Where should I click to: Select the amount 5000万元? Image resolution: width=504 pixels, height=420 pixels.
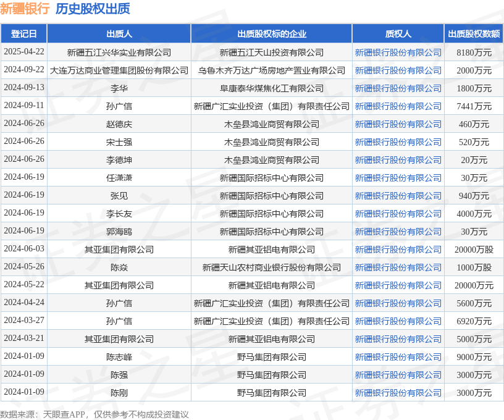click(x=474, y=339)
